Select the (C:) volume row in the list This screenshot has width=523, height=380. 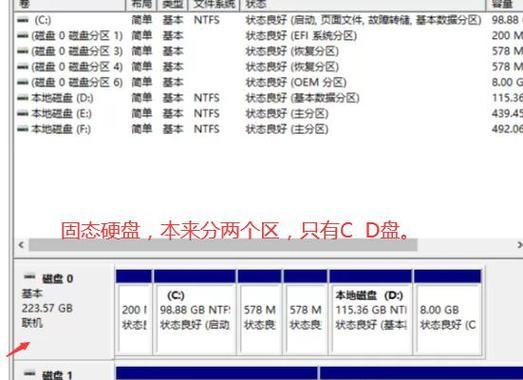pyautogui.click(x=269, y=20)
